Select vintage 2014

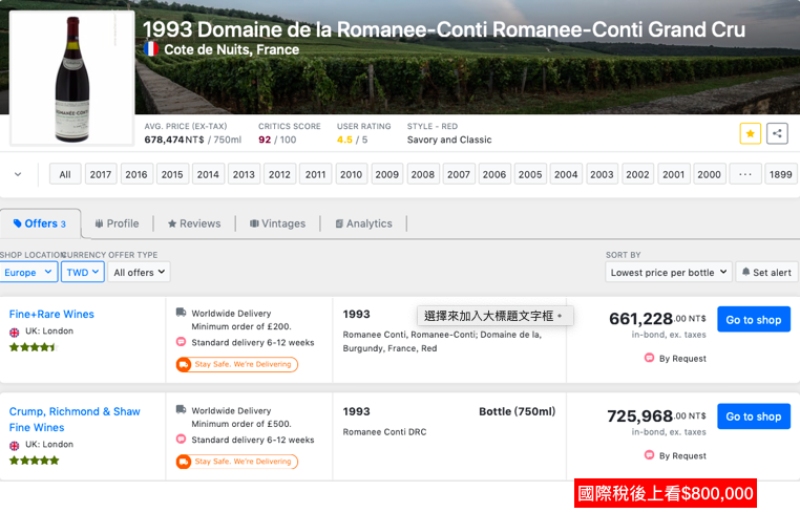tap(208, 175)
